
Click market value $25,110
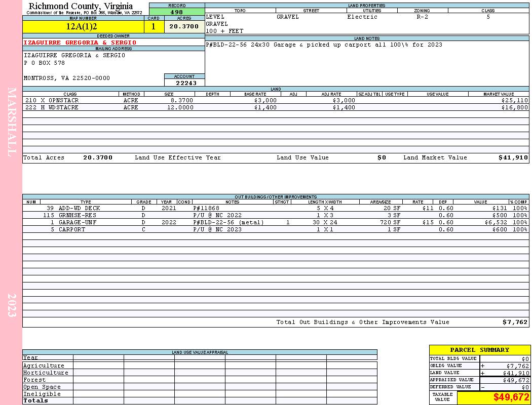pyautogui.click(x=515, y=101)
